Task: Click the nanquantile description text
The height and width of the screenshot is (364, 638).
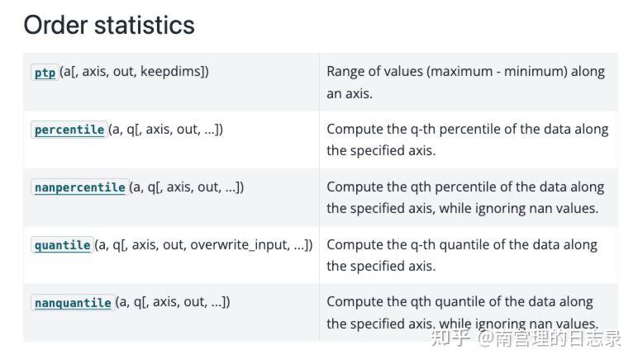Action: pyautogui.click(x=459, y=302)
